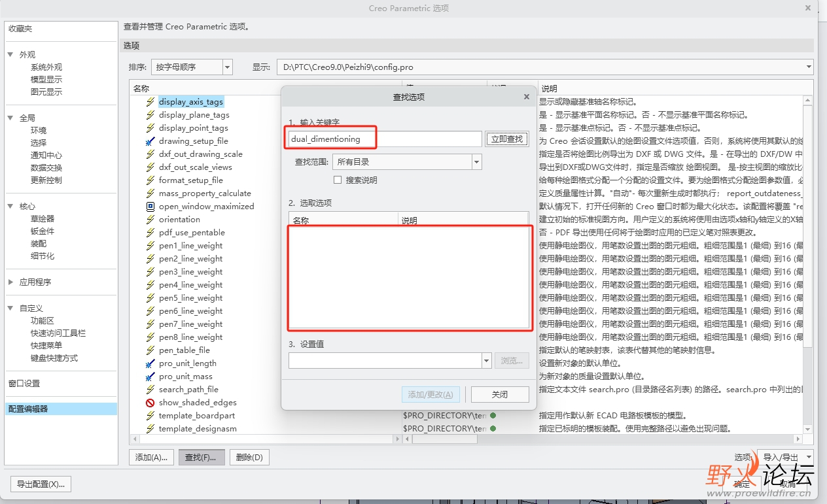Click lightning icon beside pen8_line_weight
The image size is (827, 504).
[x=150, y=337]
